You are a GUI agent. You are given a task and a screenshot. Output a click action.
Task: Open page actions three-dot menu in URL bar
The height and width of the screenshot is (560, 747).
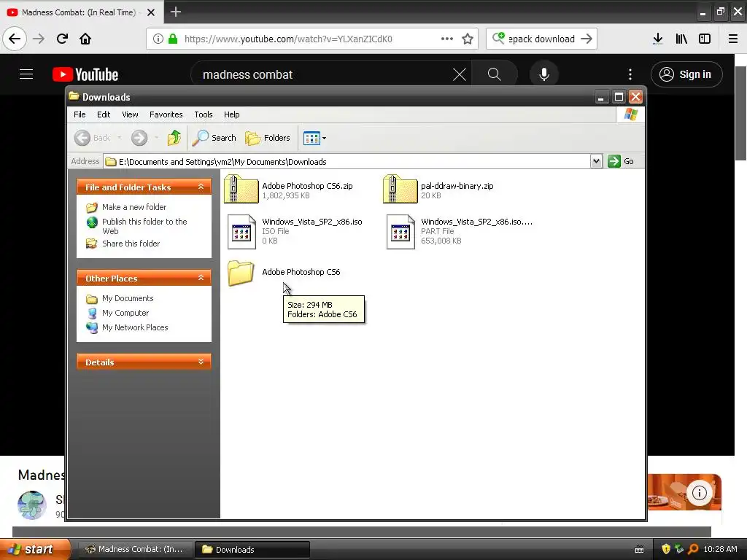447,39
